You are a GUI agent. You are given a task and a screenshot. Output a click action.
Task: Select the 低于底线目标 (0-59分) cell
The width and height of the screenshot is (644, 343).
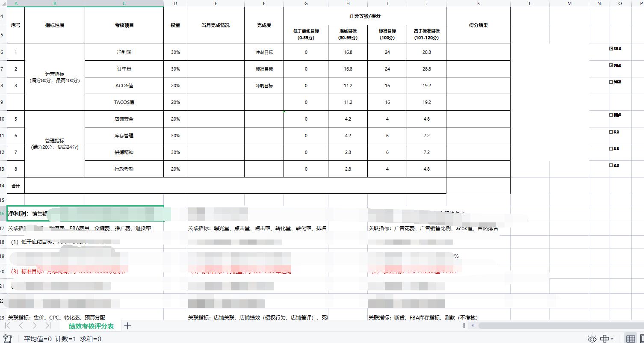click(306, 34)
